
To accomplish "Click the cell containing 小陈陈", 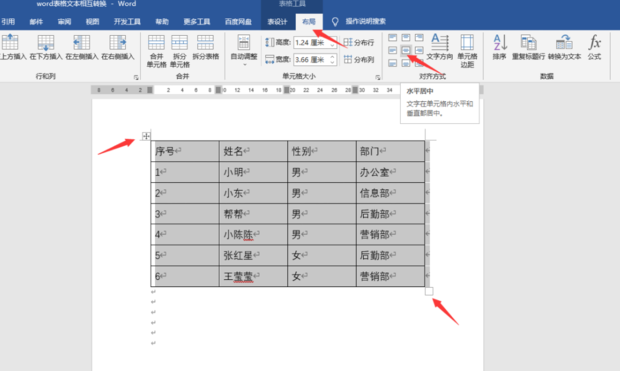I will [253, 234].
